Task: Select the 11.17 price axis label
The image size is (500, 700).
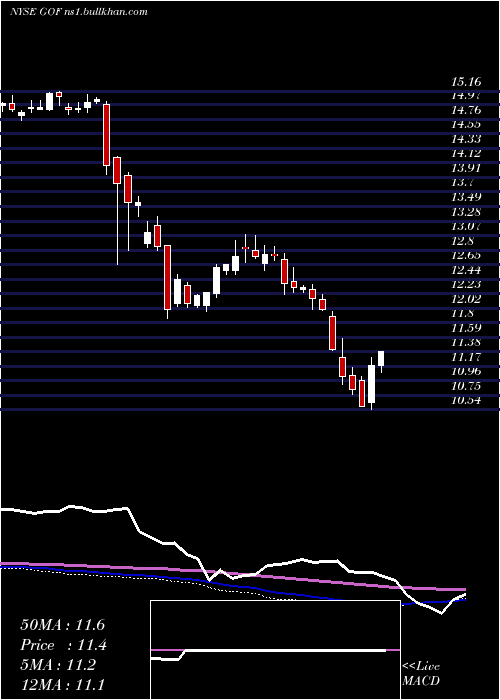Action: (466, 357)
